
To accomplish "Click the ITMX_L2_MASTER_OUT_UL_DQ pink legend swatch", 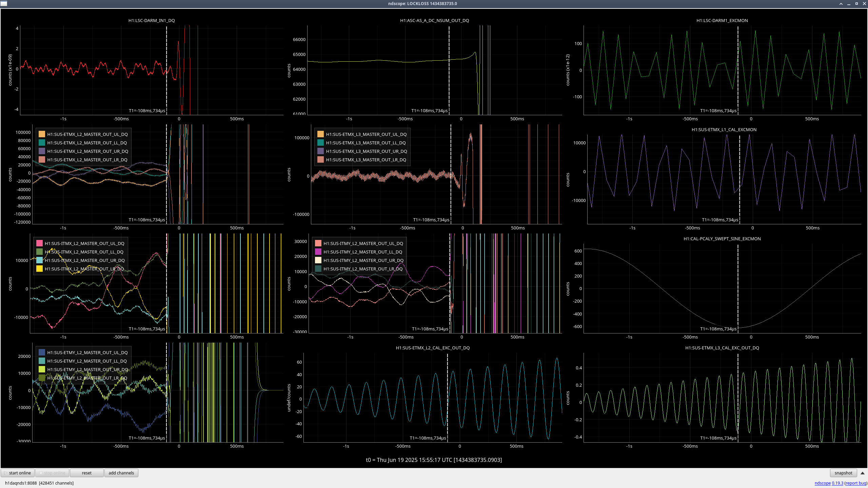I will 39,243.
